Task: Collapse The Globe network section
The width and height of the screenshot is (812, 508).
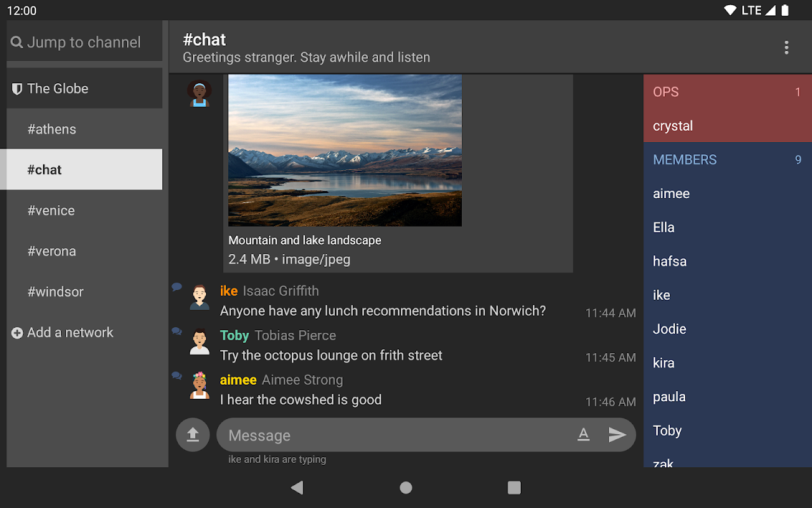Action: pos(84,89)
